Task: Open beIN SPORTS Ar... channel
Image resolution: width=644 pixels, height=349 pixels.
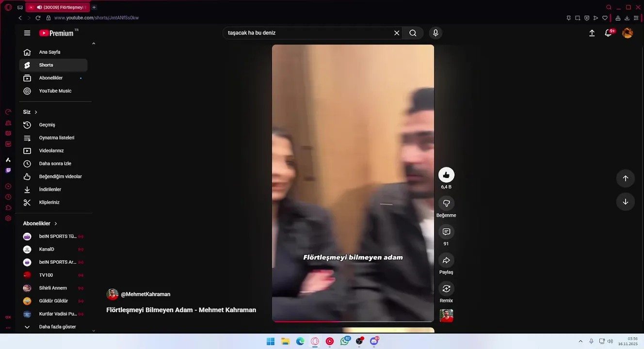Action: tap(53, 262)
